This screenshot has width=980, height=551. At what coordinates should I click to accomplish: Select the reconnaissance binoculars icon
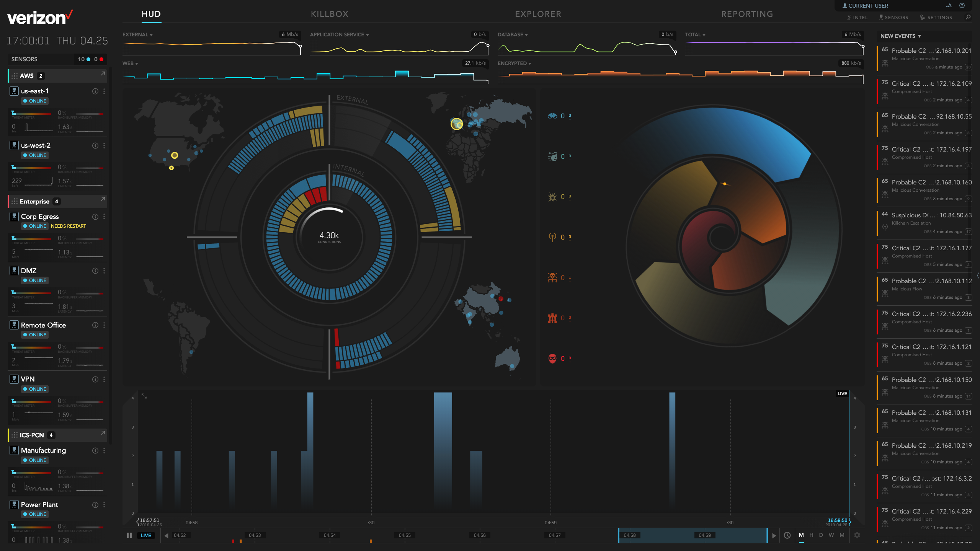(552, 117)
